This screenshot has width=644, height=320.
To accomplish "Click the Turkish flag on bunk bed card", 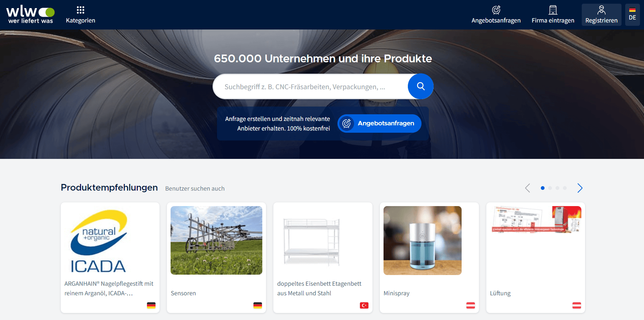I will point(364,305).
